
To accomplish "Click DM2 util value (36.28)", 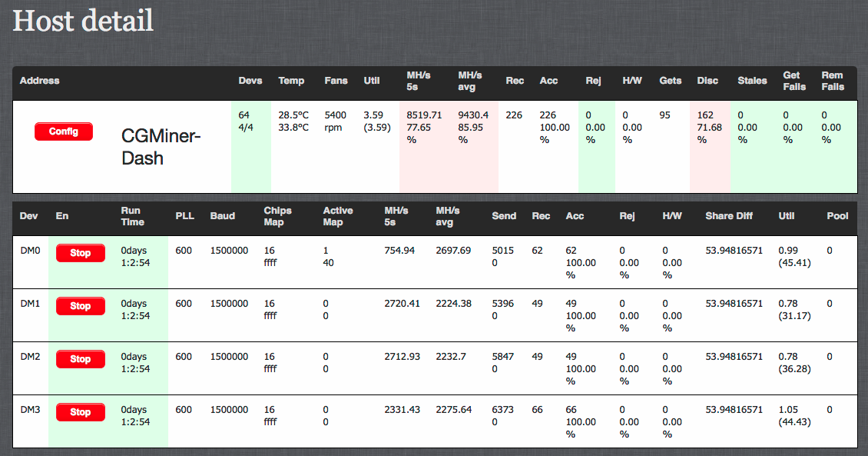I will tap(794, 369).
